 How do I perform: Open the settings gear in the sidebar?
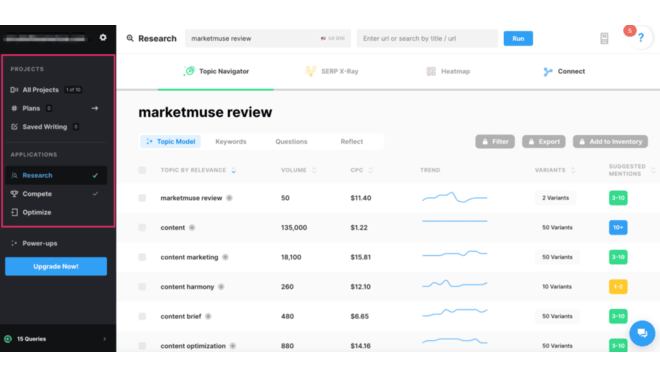[103, 37]
